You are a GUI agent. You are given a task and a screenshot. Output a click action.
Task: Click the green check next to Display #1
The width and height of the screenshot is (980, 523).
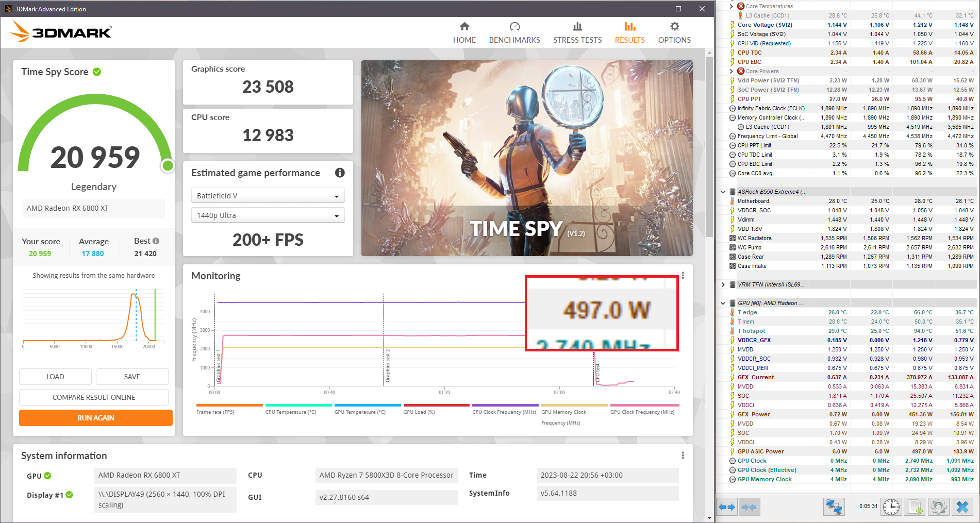pyautogui.click(x=69, y=495)
